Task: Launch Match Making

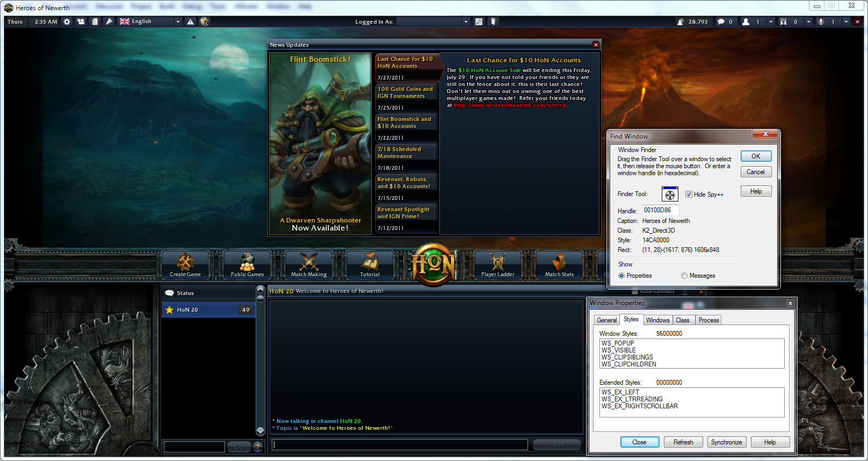Action: coord(309,265)
